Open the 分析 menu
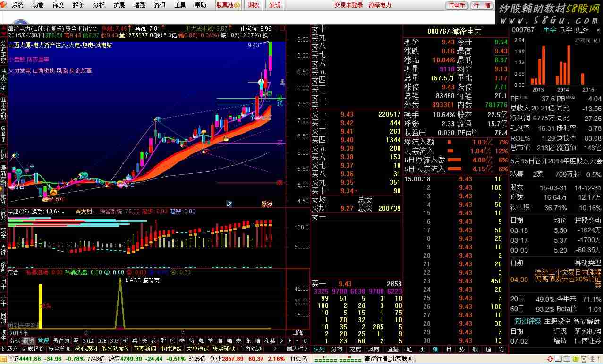This screenshot has height=364, width=603. 99,5
